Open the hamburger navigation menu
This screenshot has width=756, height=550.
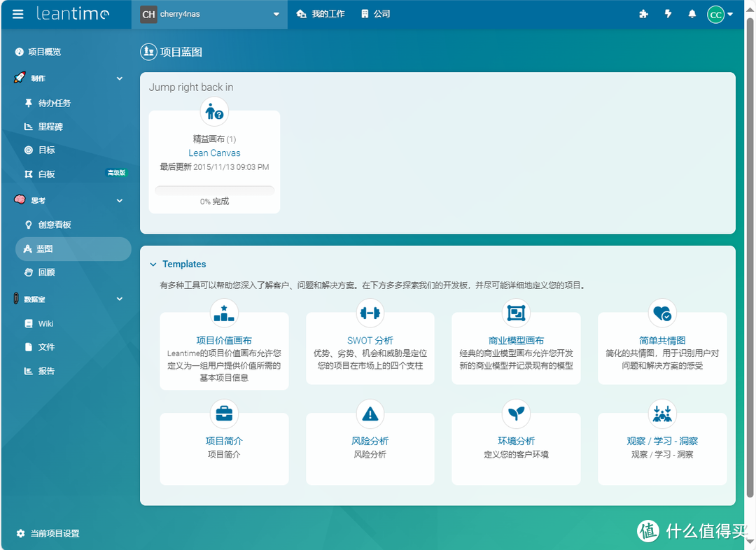coord(17,14)
